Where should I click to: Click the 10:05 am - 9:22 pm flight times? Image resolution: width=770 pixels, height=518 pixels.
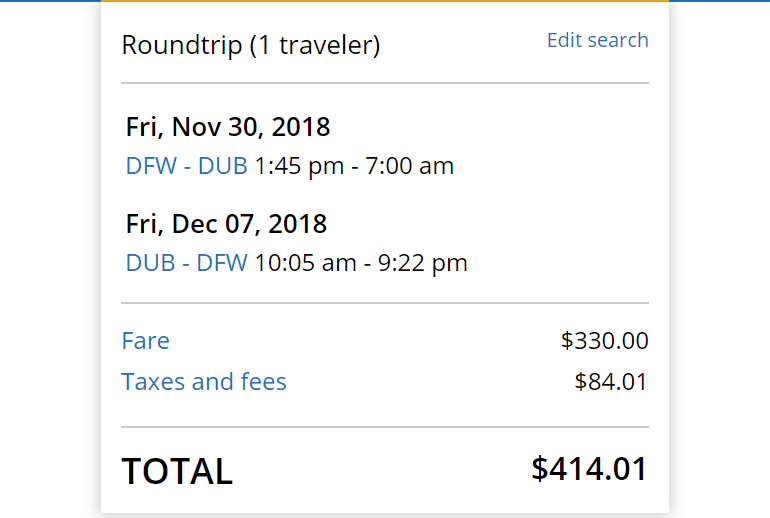361,263
